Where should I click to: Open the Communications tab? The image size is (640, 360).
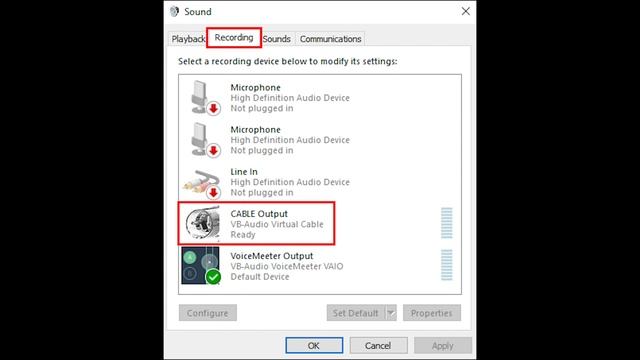click(x=331, y=39)
